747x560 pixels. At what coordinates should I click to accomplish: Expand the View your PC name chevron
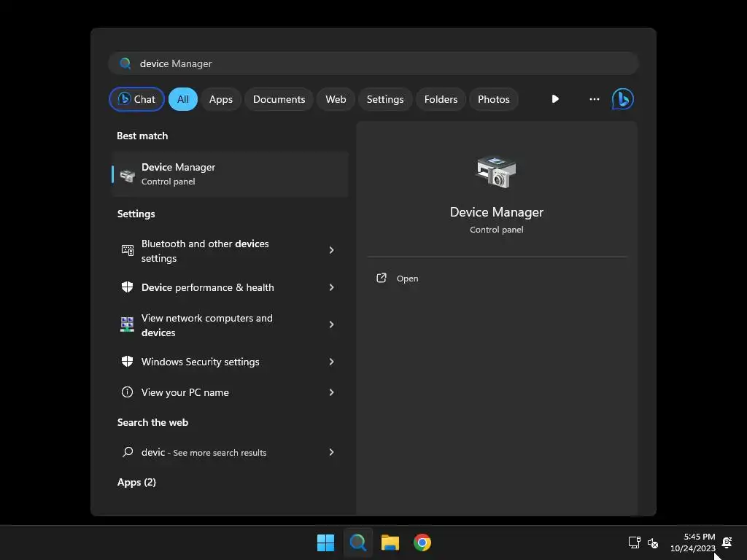coord(332,392)
